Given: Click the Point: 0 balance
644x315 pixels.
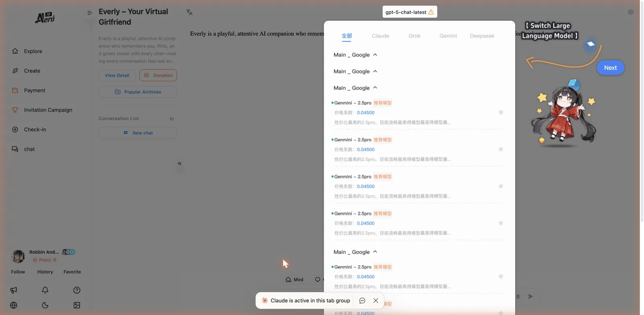Looking at the screenshot, I should (44, 260).
